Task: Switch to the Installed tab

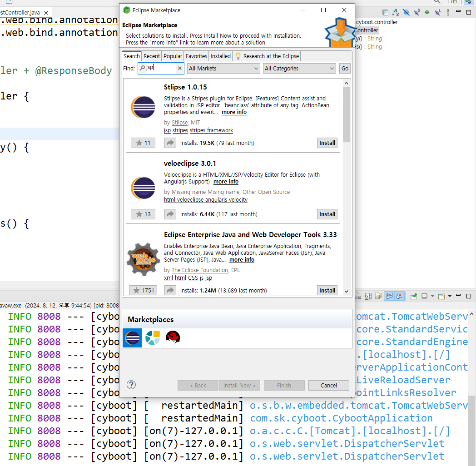Action: click(x=221, y=56)
